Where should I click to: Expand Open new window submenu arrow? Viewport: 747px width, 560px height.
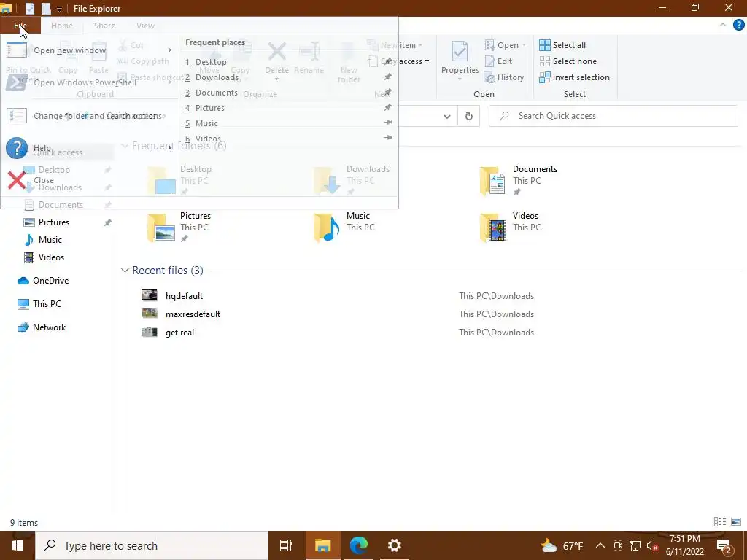click(x=169, y=50)
